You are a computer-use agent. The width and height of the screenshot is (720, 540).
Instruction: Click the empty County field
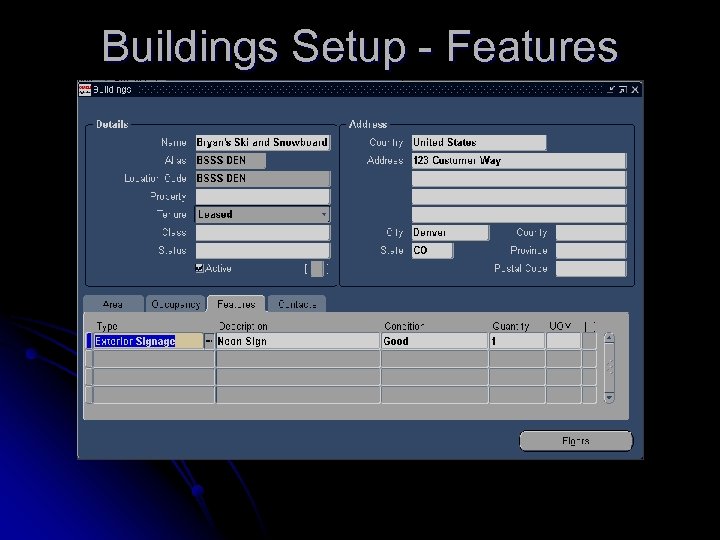591,232
